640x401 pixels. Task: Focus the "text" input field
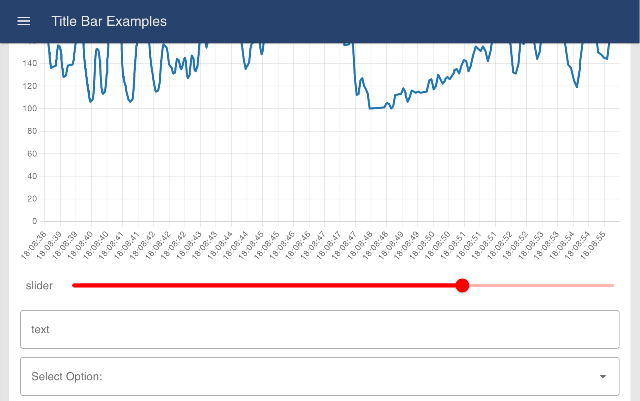point(320,329)
